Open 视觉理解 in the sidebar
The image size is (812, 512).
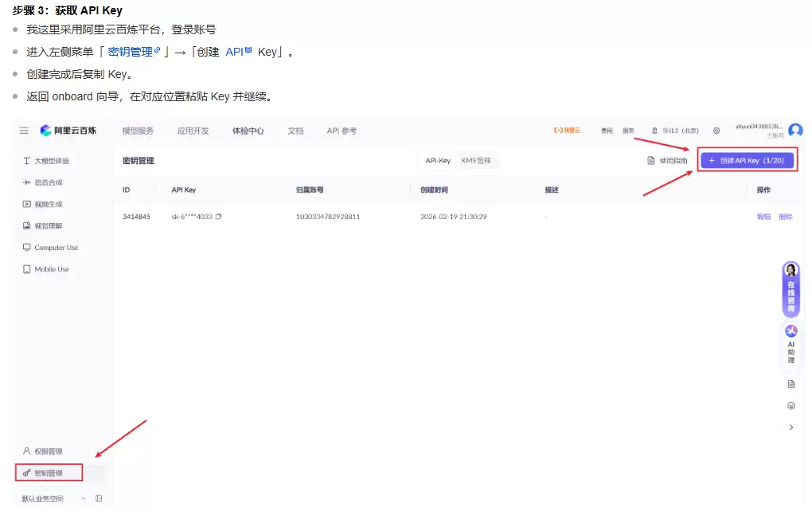(x=48, y=225)
